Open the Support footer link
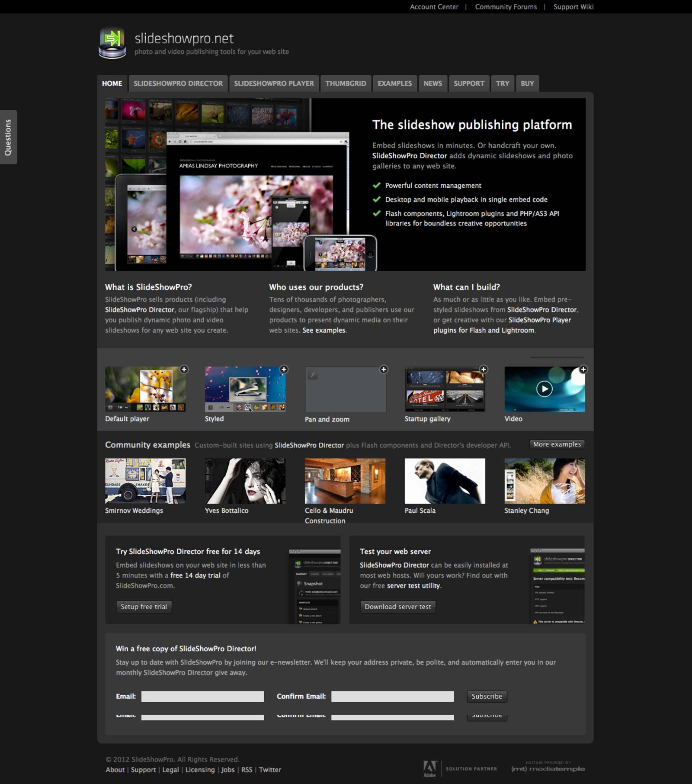Viewport: 692px width, 784px height. 144,770
